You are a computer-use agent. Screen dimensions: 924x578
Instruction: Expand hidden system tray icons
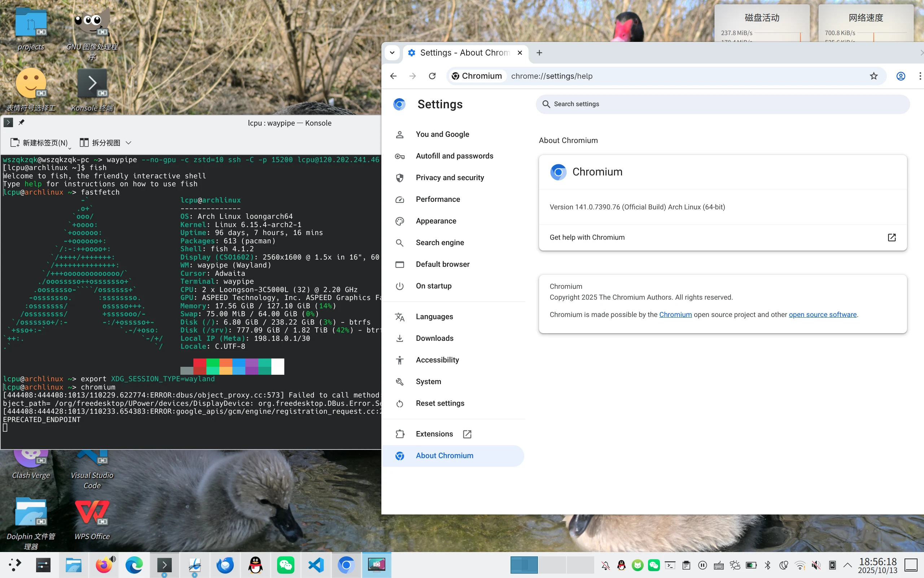[847, 565]
